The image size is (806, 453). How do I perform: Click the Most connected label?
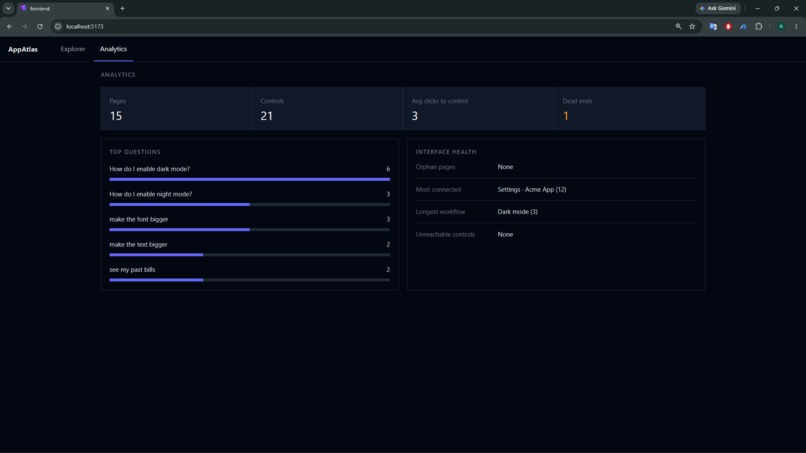click(438, 189)
